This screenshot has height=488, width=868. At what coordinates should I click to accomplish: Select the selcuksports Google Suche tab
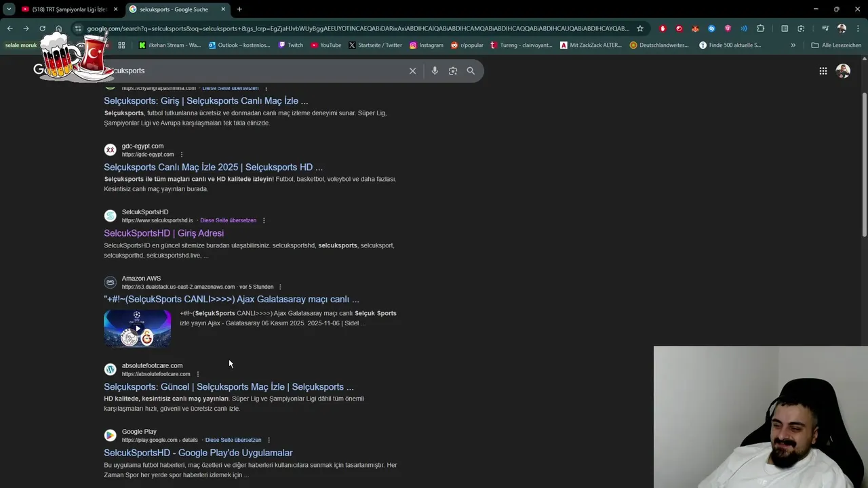178,9
